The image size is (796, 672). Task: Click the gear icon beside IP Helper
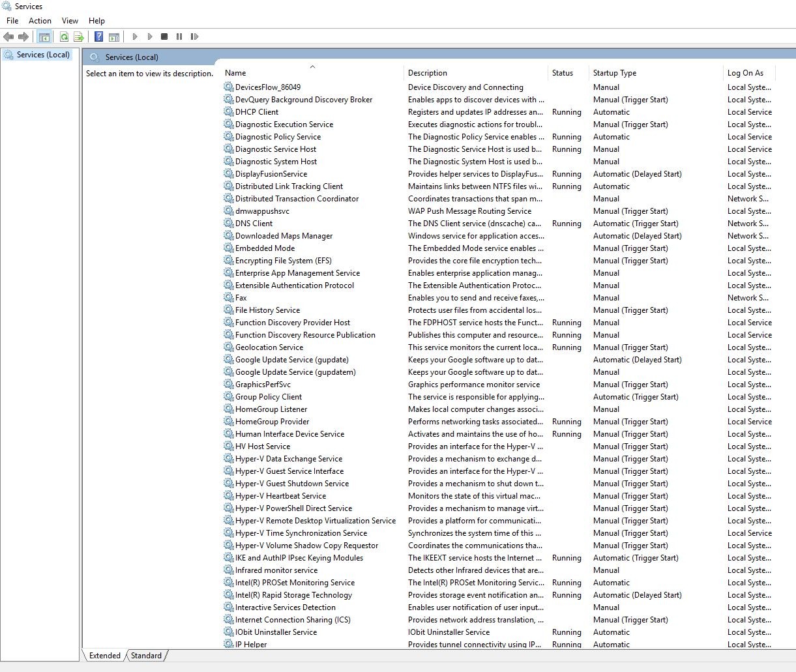pyautogui.click(x=228, y=644)
